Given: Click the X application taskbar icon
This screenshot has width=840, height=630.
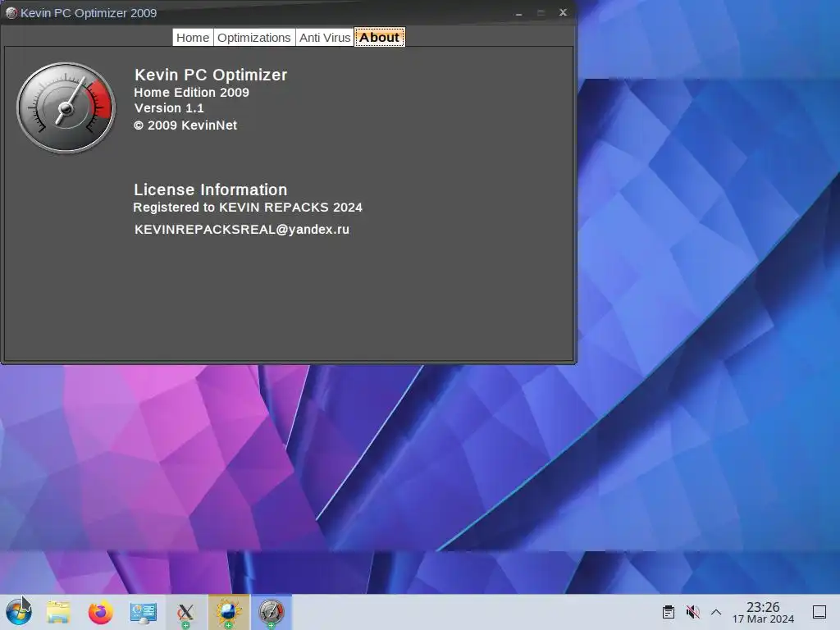Looking at the screenshot, I should [186, 612].
